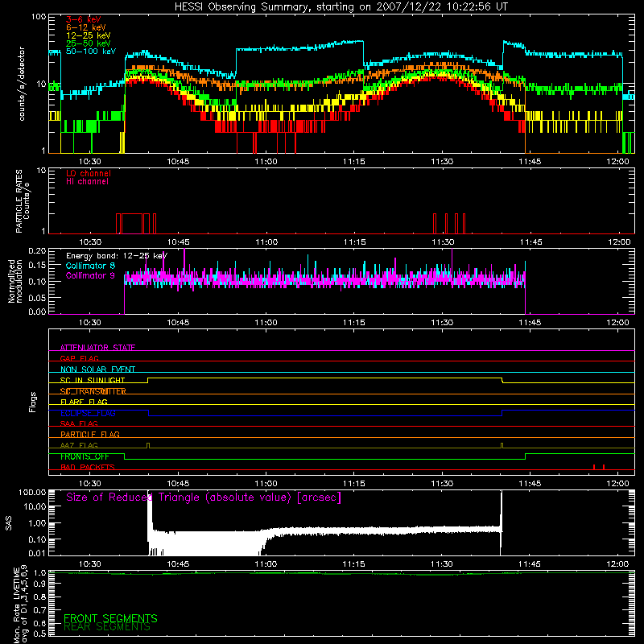Screen dimensions: 644x644
Task: Click the Normalized modulation axis label
Action: pyautogui.click(x=15, y=281)
